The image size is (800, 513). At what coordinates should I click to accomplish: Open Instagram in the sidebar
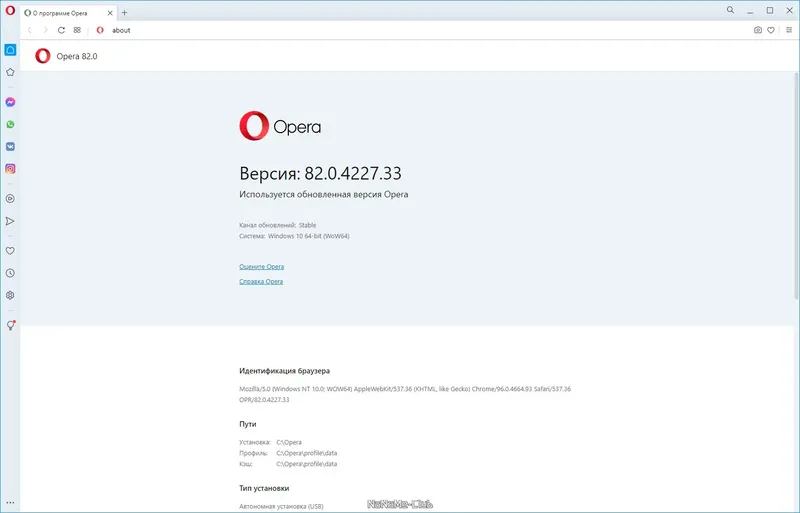[x=10, y=169]
